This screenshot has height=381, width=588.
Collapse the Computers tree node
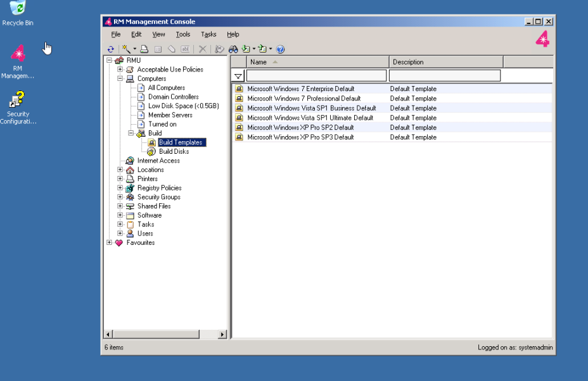(x=120, y=78)
